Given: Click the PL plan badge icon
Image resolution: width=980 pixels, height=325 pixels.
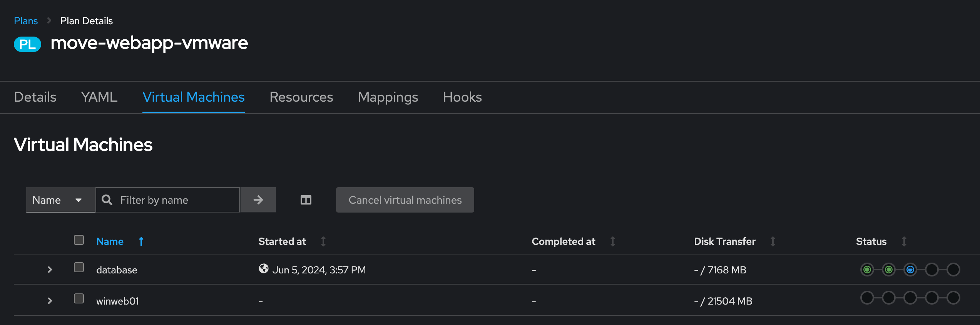Looking at the screenshot, I should 27,44.
